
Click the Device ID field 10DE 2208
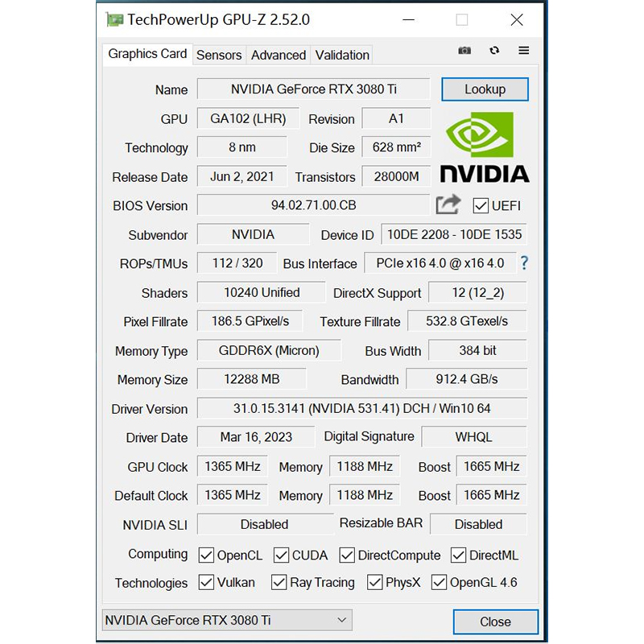pos(454,234)
